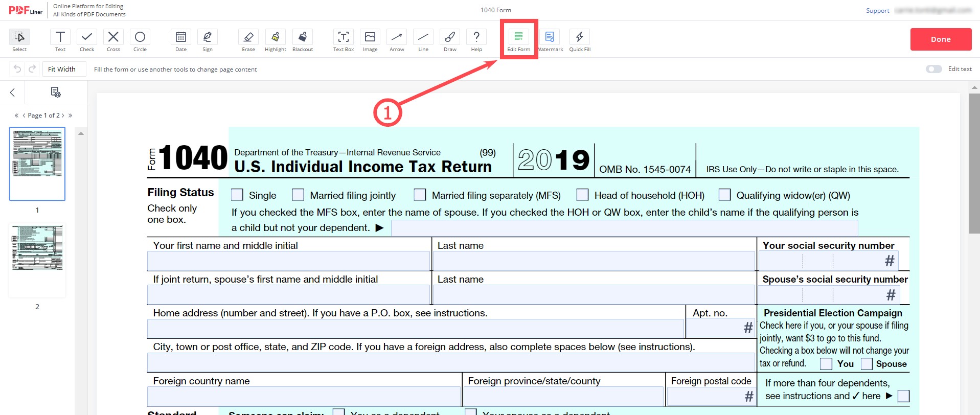
Task: Check the Single filing status box
Action: (x=237, y=195)
